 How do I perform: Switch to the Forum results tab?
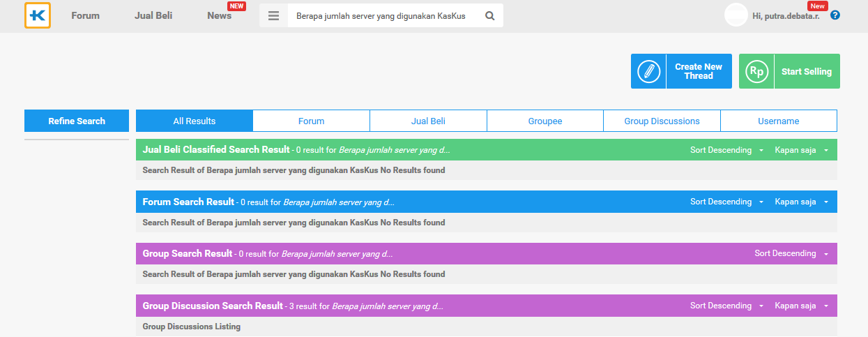coord(312,121)
